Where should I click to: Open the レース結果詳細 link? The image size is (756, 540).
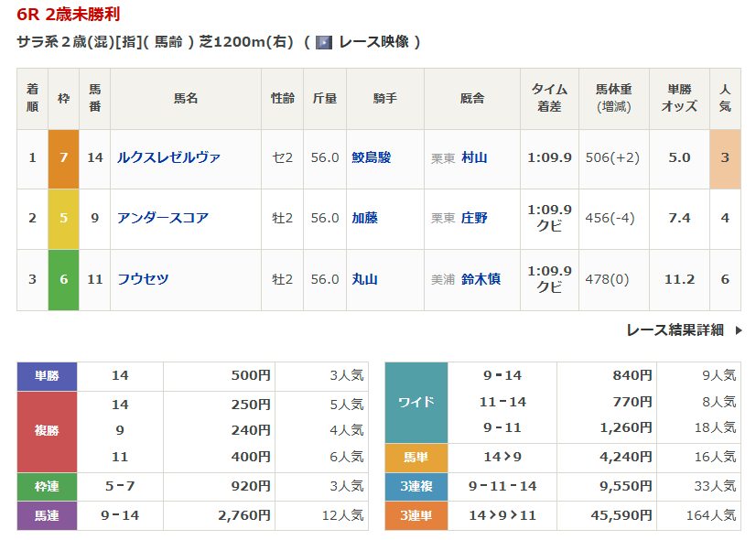(675, 330)
